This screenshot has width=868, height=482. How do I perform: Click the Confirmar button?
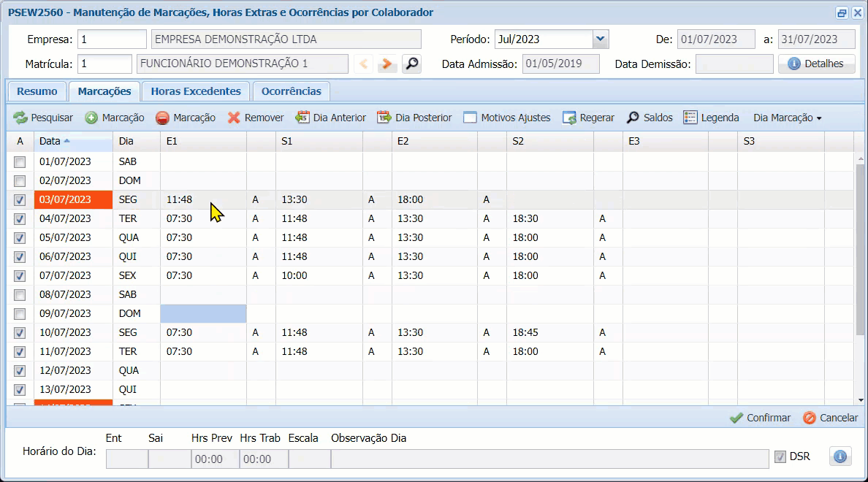(x=760, y=418)
